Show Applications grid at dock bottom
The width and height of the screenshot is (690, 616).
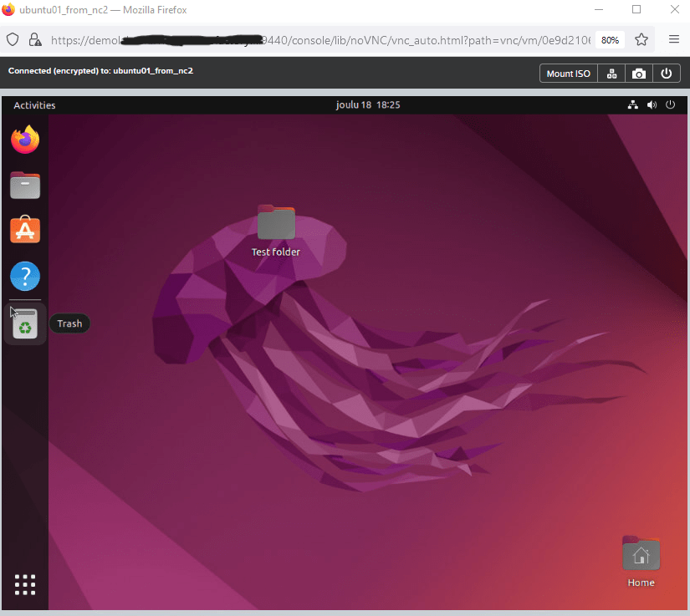tap(26, 584)
